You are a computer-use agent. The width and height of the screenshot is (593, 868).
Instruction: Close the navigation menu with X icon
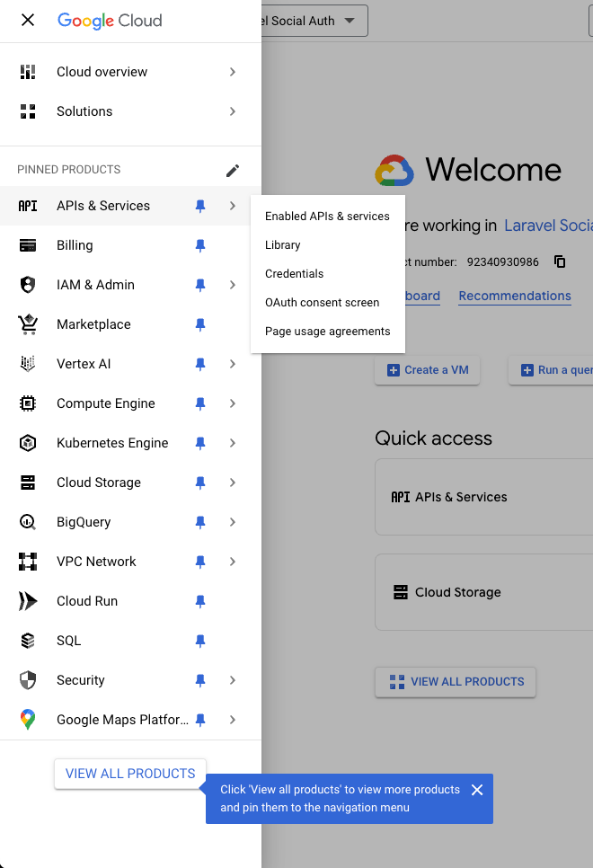coord(28,21)
